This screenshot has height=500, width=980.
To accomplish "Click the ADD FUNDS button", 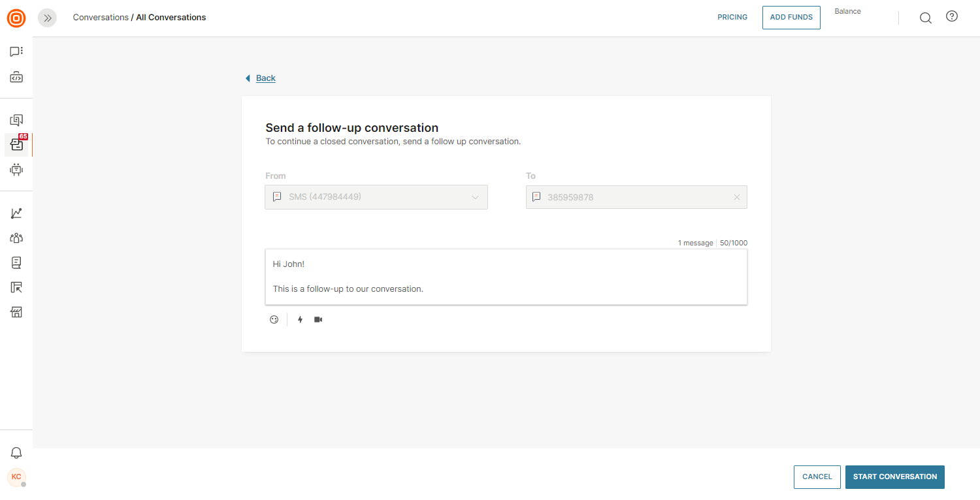I will (x=791, y=18).
